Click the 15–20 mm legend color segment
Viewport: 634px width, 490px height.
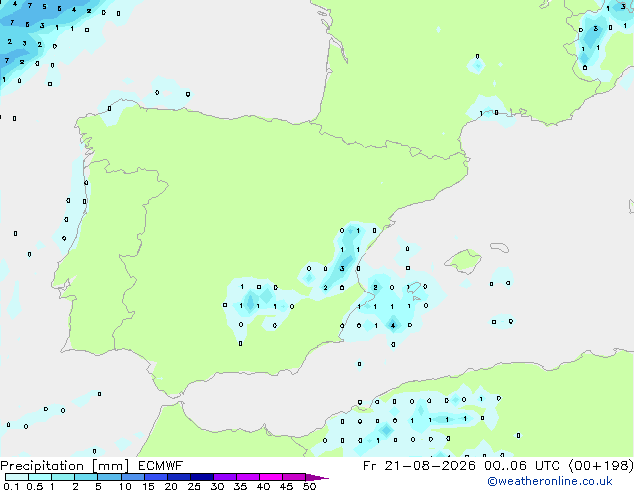tap(156, 477)
